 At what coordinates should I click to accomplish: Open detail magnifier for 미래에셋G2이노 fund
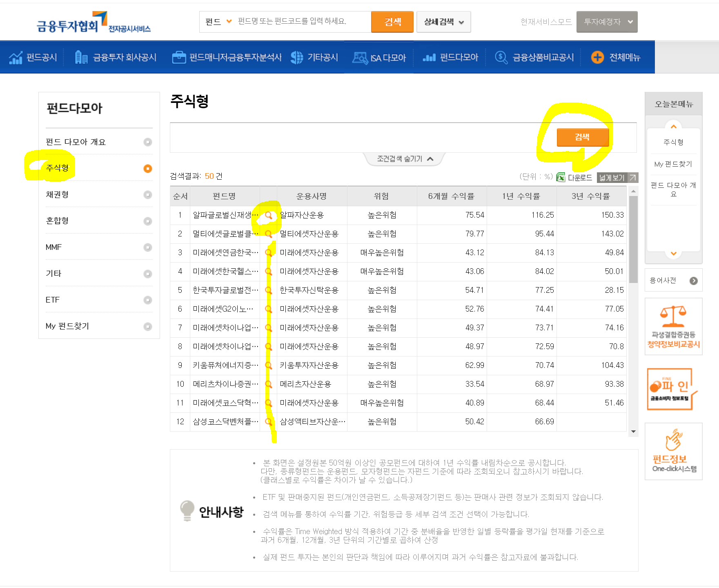tap(268, 309)
